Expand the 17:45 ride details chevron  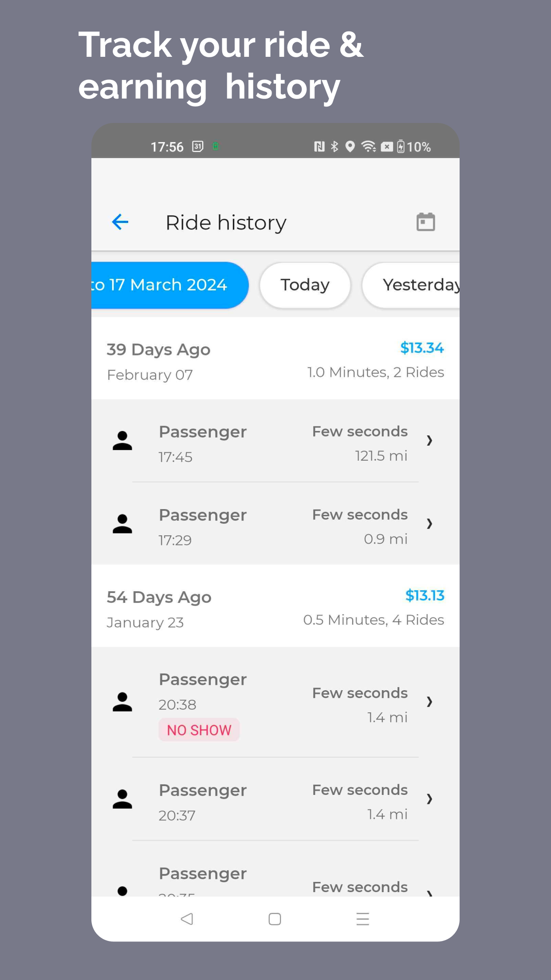click(x=429, y=440)
